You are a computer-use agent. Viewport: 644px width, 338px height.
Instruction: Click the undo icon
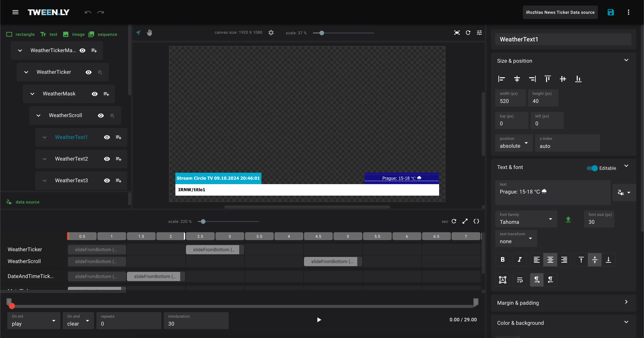pyautogui.click(x=88, y=12)
